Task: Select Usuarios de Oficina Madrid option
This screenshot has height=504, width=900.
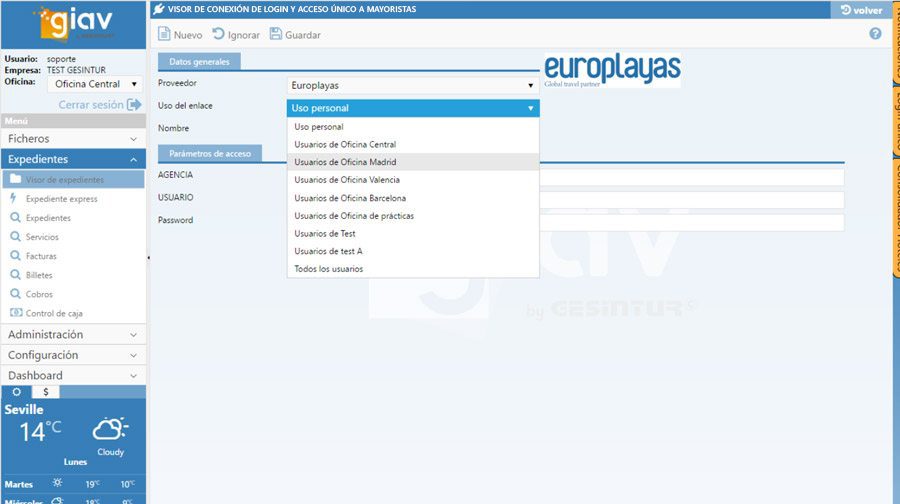Action: tap(413, 162)
